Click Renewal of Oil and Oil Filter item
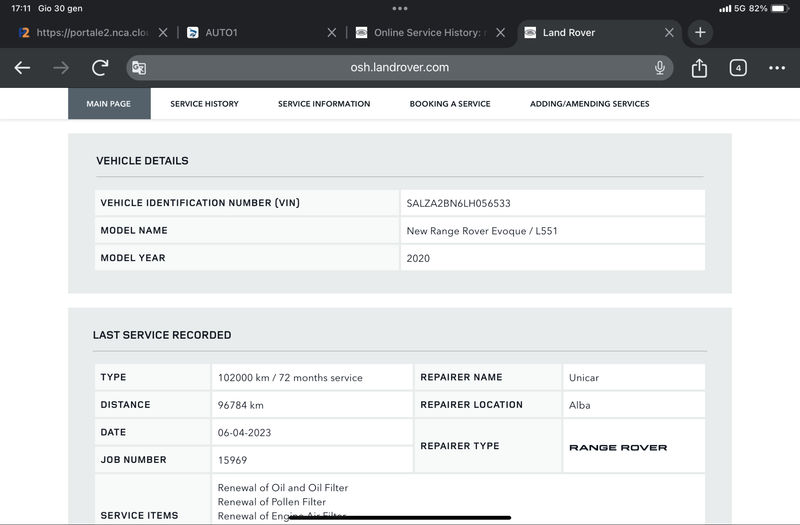The image size is (800, 525). pos(283,488)
